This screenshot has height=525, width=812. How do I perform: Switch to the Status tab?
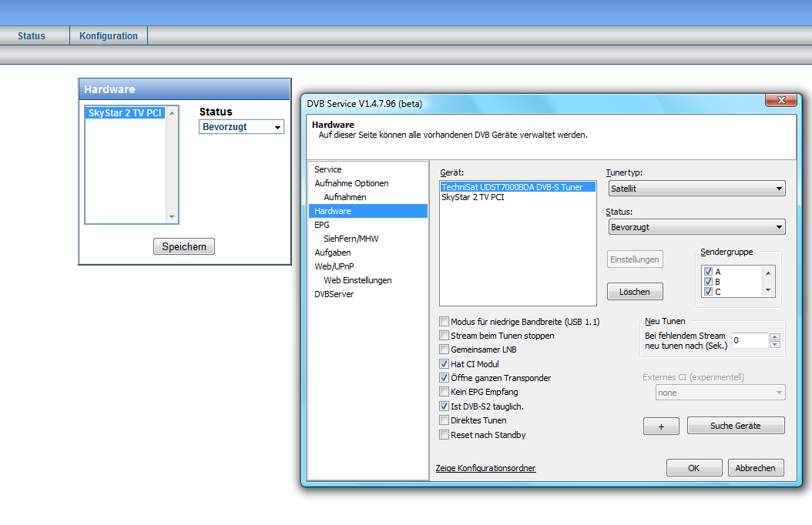32,36
